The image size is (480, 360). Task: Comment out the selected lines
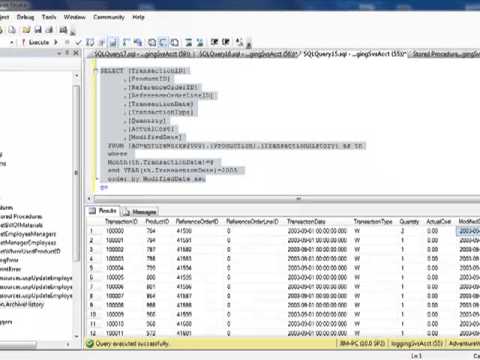pyautogui.click(x=189, y=42)
